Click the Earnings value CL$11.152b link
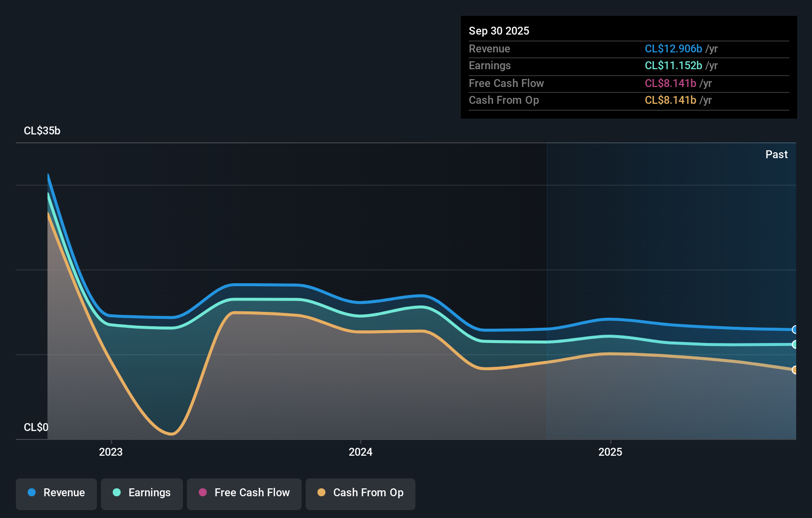The image size is (812, 518). click(673, 65)
